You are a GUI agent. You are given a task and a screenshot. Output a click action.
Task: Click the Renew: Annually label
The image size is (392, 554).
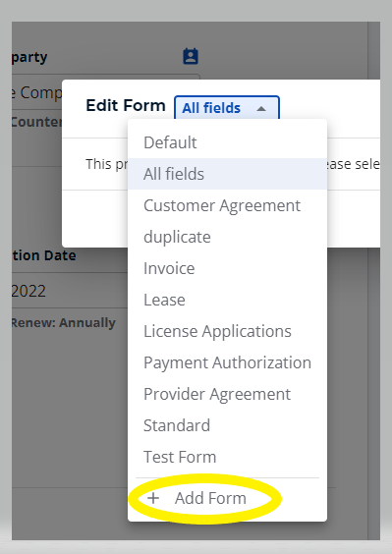click(x=64, y=322)
